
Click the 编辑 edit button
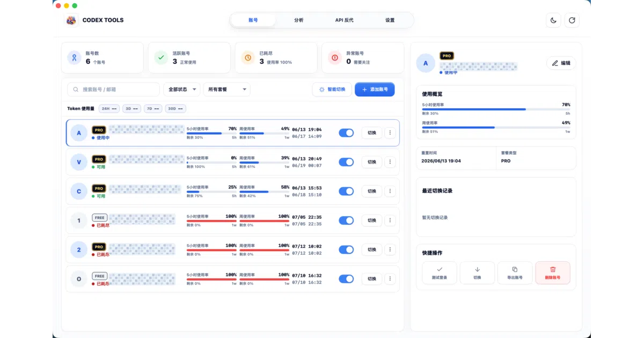coord(561,63)
